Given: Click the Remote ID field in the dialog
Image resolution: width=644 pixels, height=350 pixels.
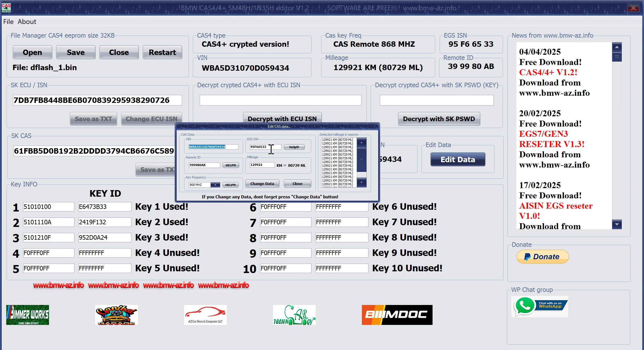Looking at the screenshot, I should tap(204, 165).
